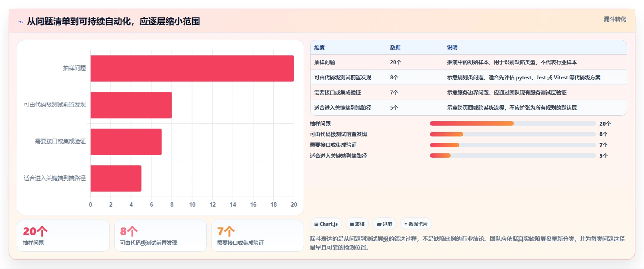644x269 pixels.
Task: Click the 适合进入关键端到端路径 chart bar
Action: [116, 178]
